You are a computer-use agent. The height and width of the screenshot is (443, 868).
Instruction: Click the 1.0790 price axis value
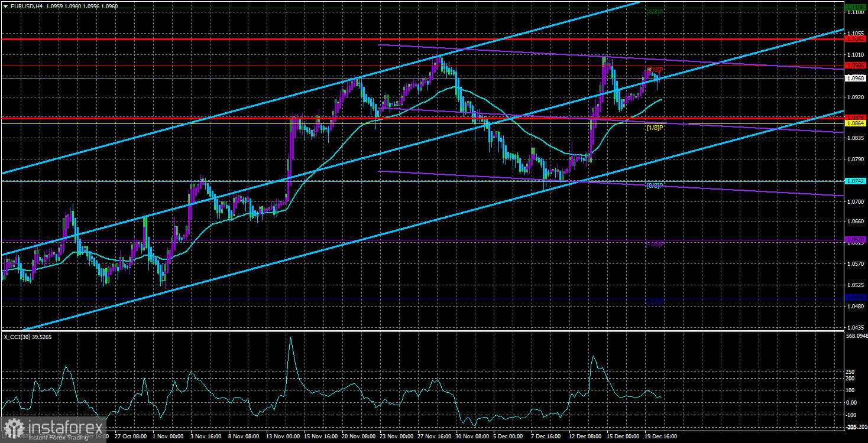856,159
